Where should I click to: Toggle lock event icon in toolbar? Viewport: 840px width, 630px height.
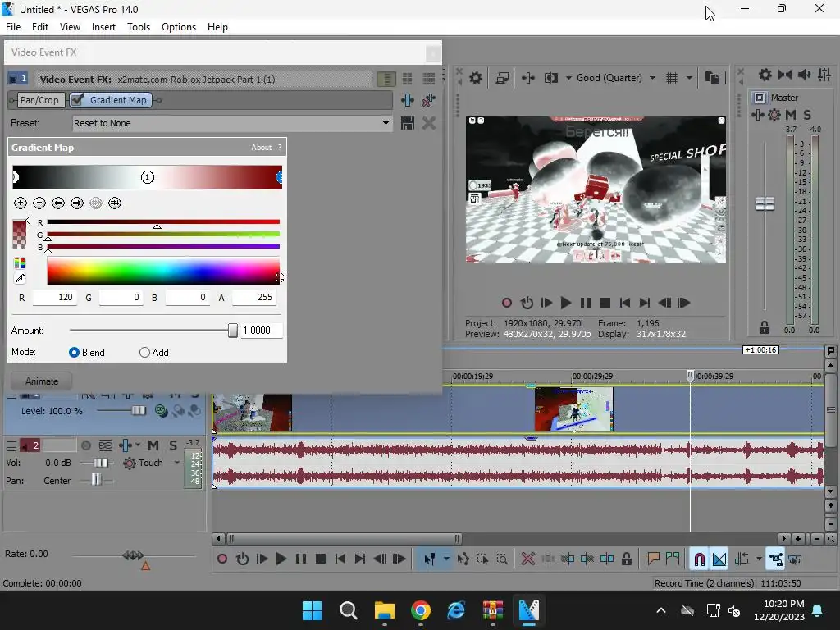coord(626,559)
